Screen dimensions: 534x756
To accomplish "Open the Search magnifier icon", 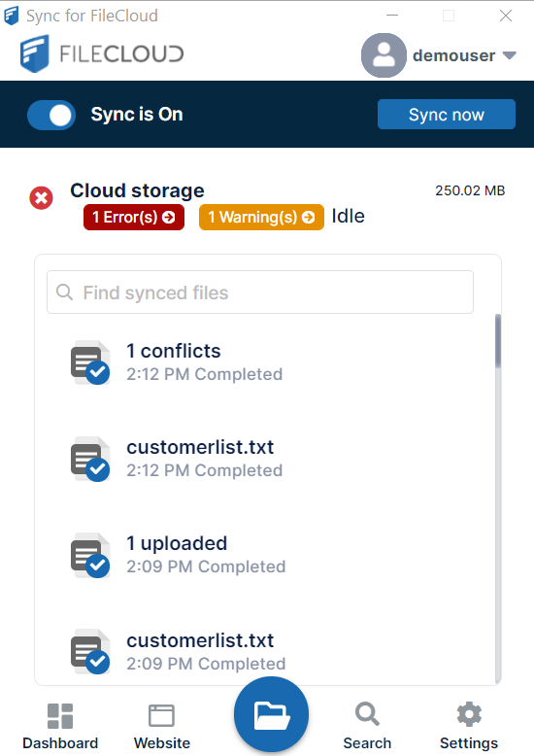I will [367, 714].
